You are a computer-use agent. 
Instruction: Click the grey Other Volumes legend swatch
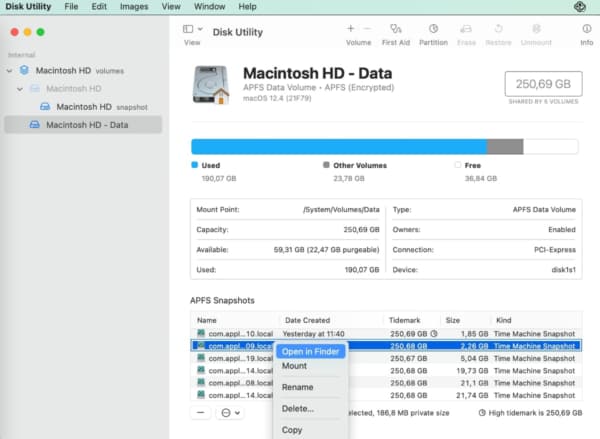326,165
